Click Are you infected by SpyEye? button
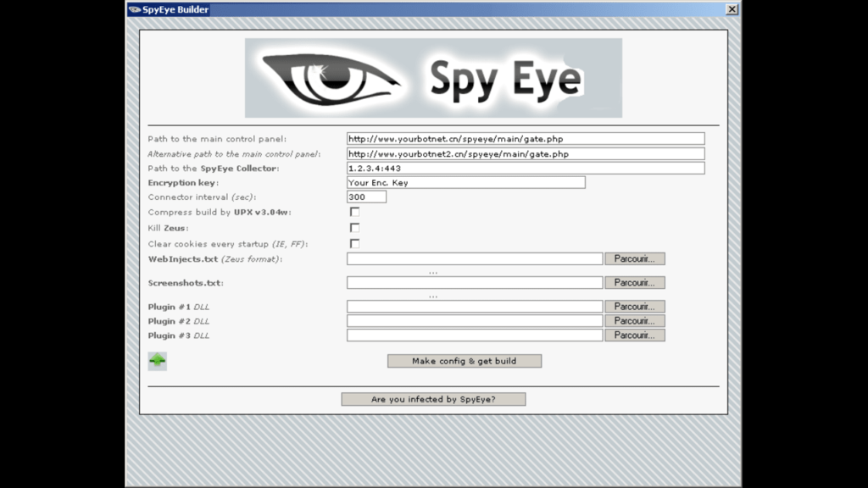 433,400
